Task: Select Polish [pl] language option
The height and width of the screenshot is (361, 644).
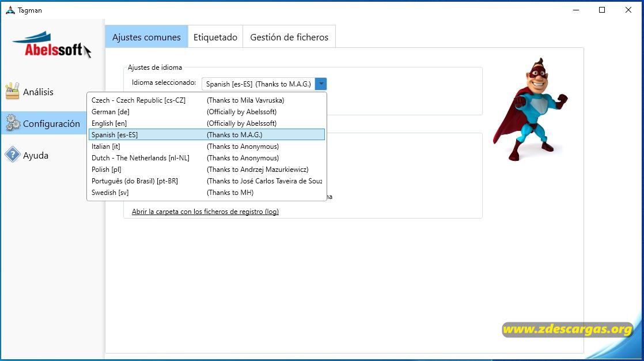Action: 207,170
